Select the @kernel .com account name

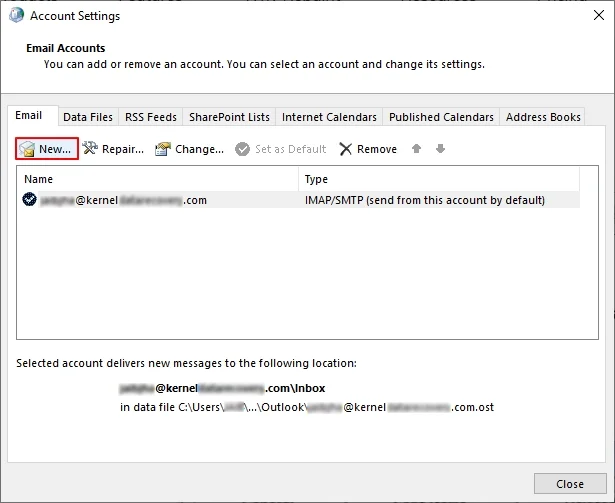coord(123,200)
